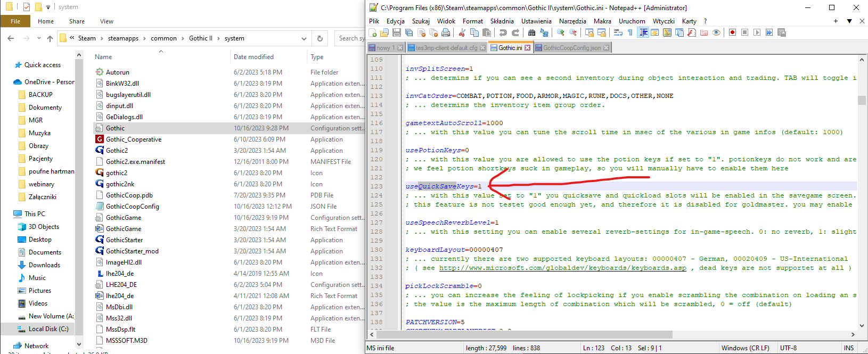
Task: Toggle synchronize vertical scrolling icon
Action: (589, 32)
